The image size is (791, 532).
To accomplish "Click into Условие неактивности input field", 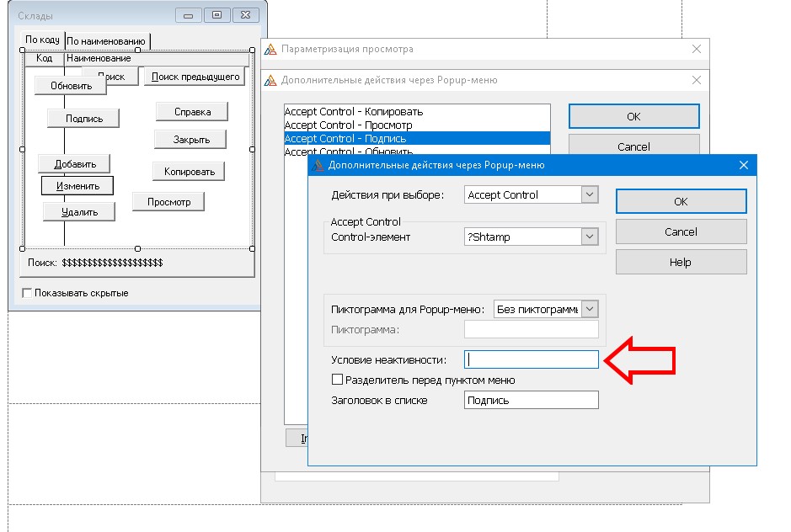I will click(532, 359).
